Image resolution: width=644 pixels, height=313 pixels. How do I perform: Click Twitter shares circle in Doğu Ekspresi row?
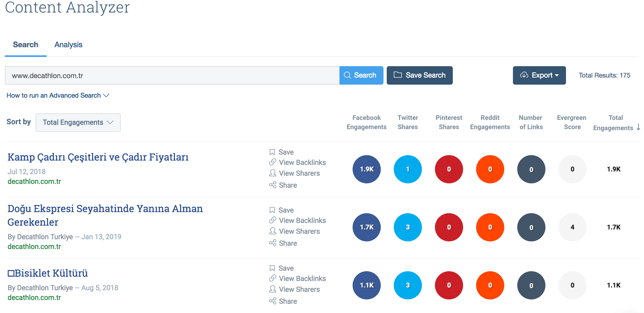pyautogui.click(x=408, y=227)
